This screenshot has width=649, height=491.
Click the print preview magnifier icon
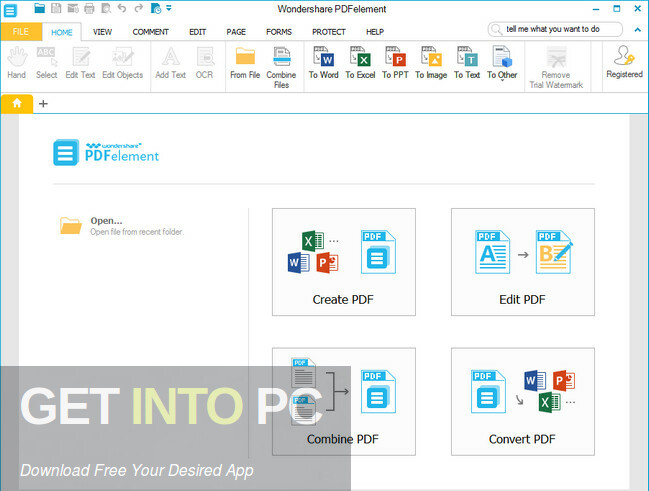(106, 8)
